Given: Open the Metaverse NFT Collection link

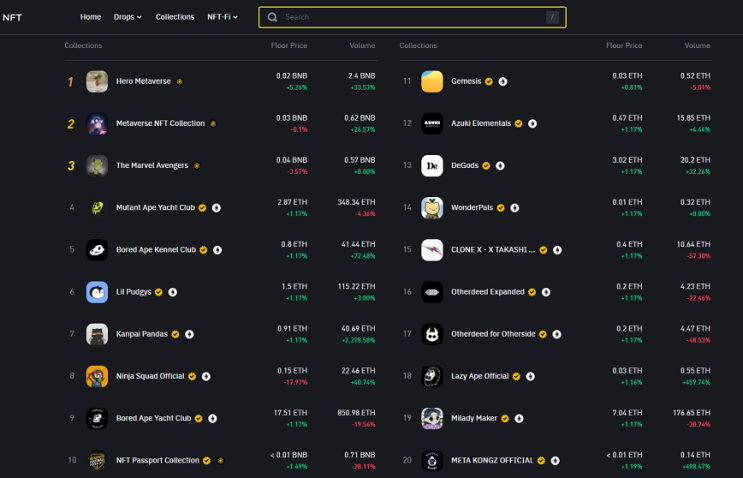Looking at the screenshot, I should [x=160, y=124].
